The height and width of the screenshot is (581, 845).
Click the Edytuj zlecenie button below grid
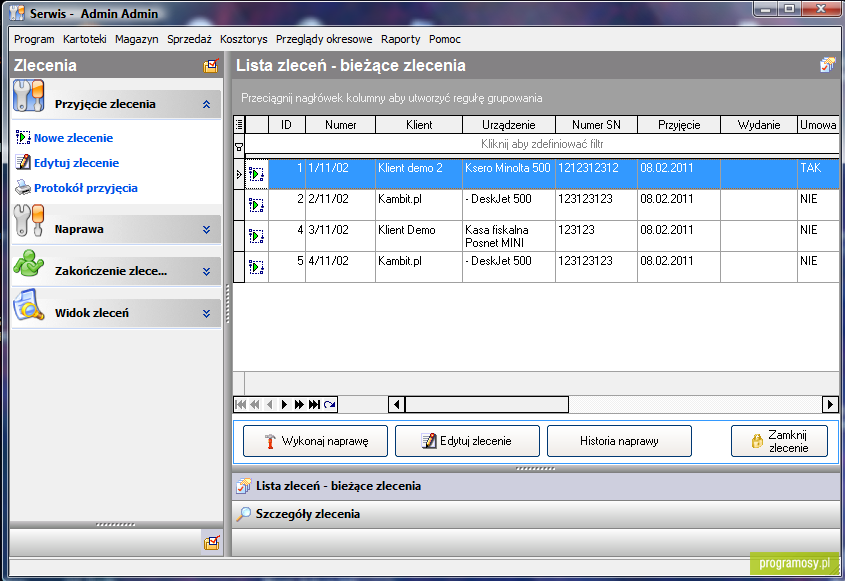point(467,441)
